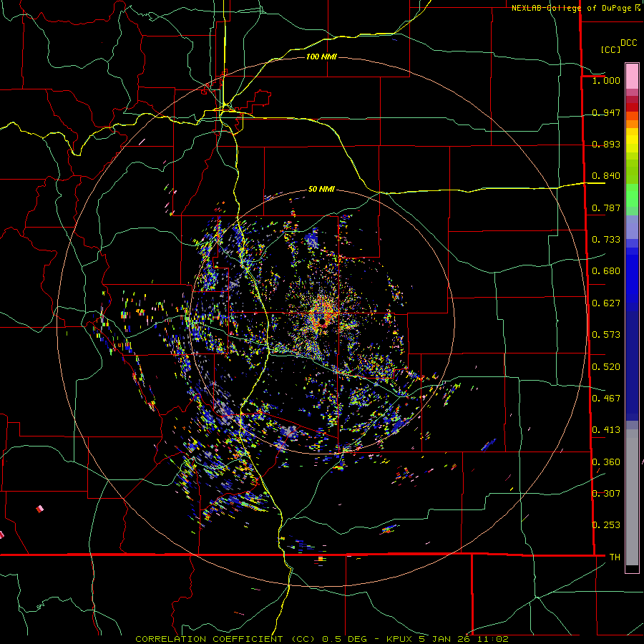Click the 11:02 timestamp in caption

click(493, 639)
